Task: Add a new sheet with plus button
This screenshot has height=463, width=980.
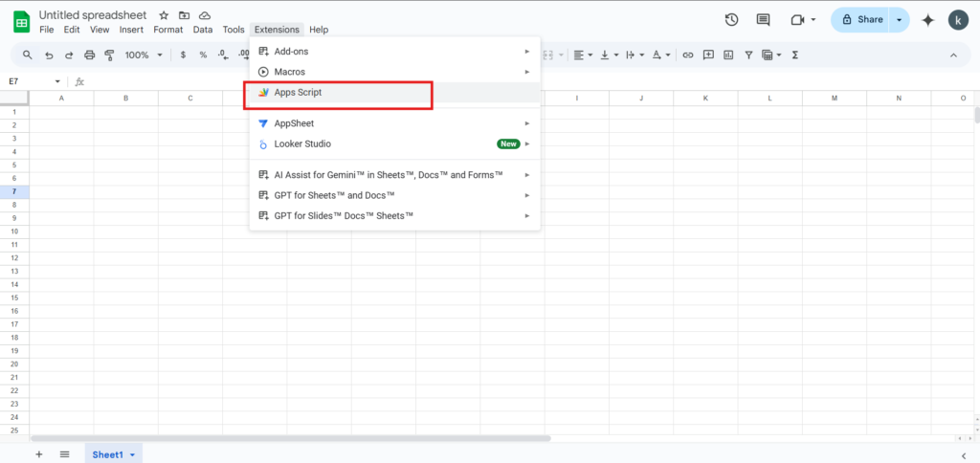Action: click(38, 455)
